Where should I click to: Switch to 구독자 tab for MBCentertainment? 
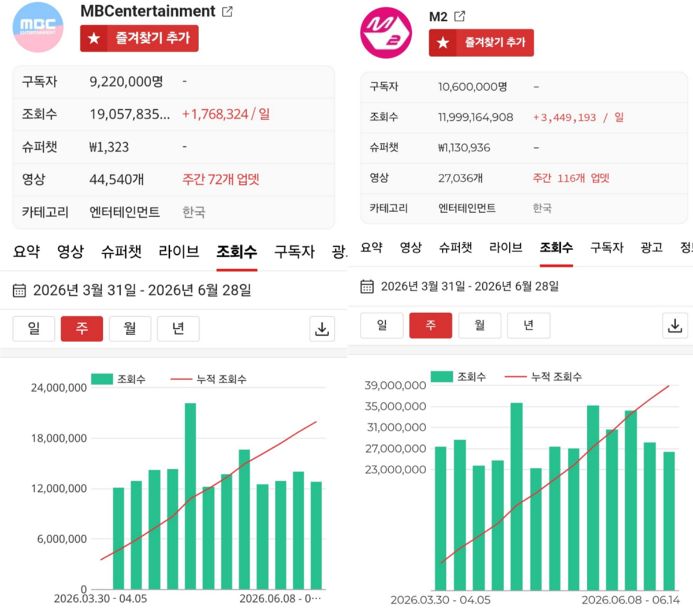click(x=295, y=251)
